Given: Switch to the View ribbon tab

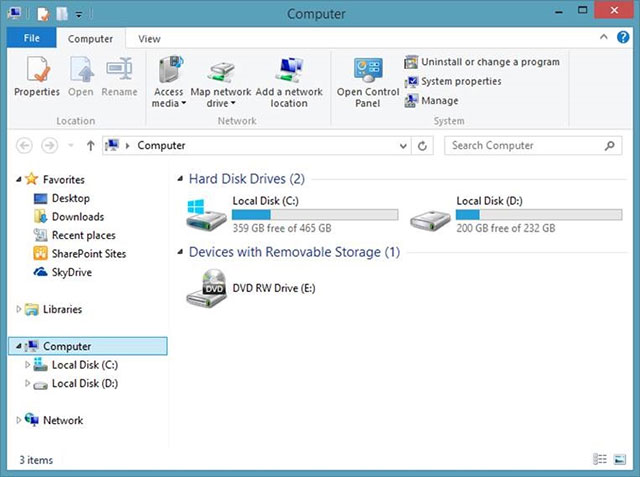Looking at the screenshot, I should pyautogui.click(x=149, y=39).
